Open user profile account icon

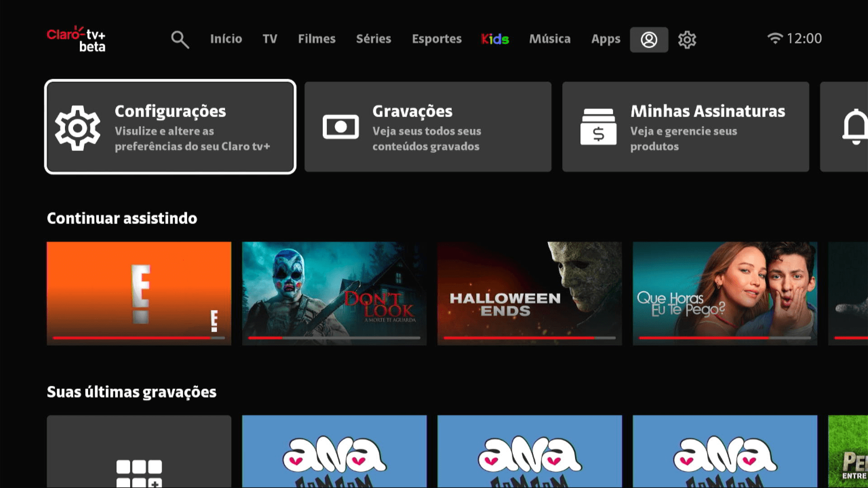tap(649, 39)
